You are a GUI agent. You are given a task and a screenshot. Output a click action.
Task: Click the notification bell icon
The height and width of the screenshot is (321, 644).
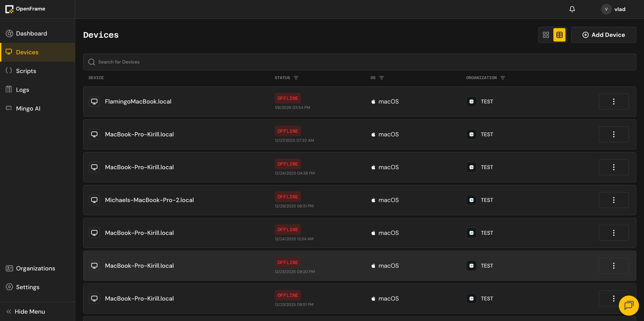[572, 9]
